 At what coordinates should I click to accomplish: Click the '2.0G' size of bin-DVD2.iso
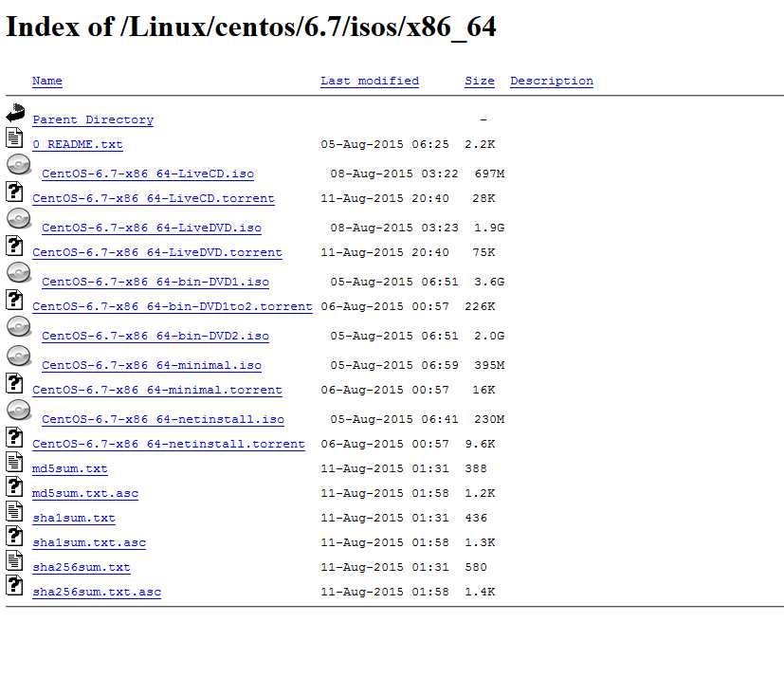click(x=489, y=336)
